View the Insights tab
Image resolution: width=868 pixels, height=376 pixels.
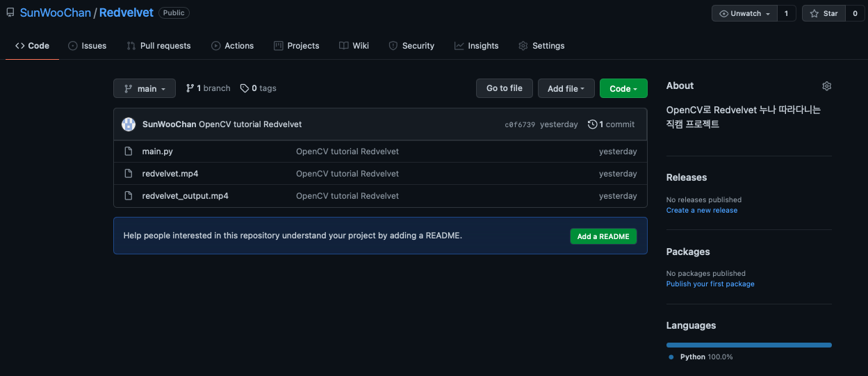(x=477, y=46)
